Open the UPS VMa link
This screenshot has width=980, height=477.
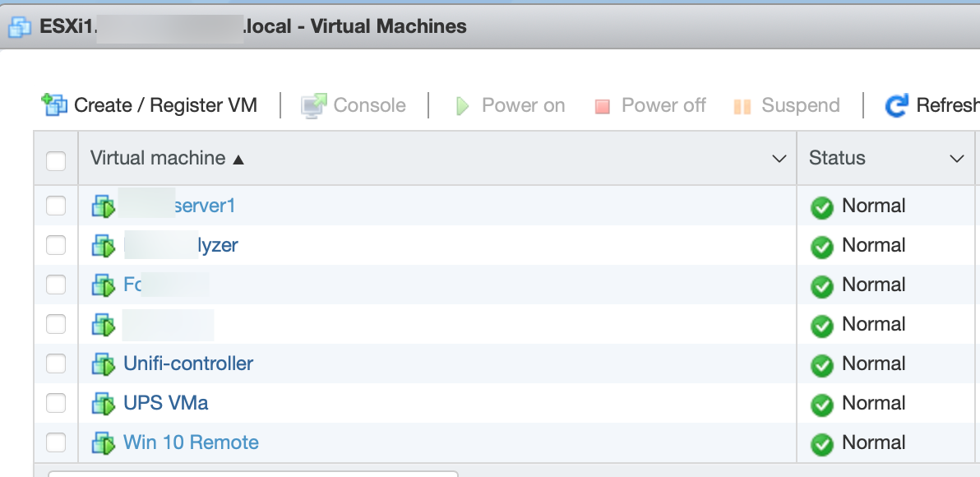coord(165,403)
